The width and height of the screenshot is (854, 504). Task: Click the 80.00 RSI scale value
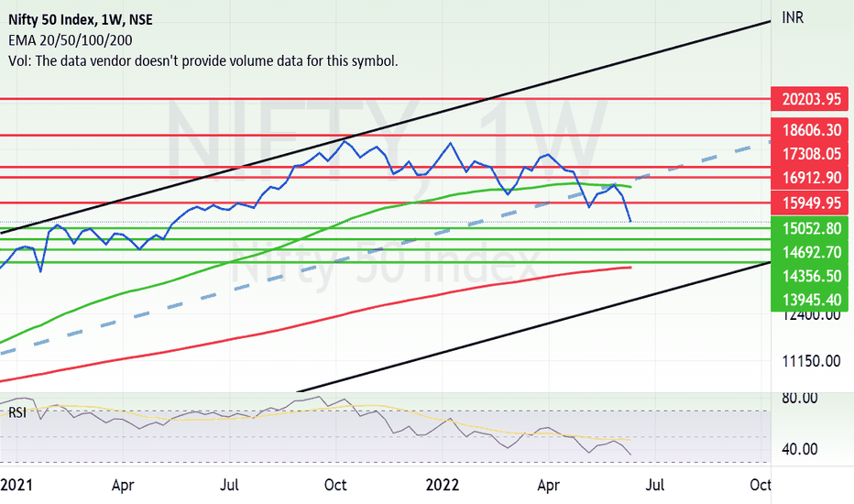[x=800, y=399]
